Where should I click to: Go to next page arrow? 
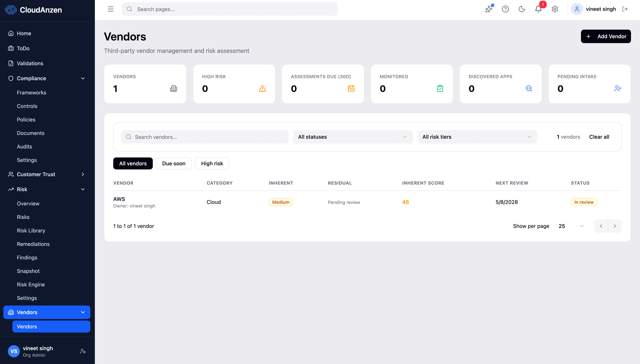[615, 226]
